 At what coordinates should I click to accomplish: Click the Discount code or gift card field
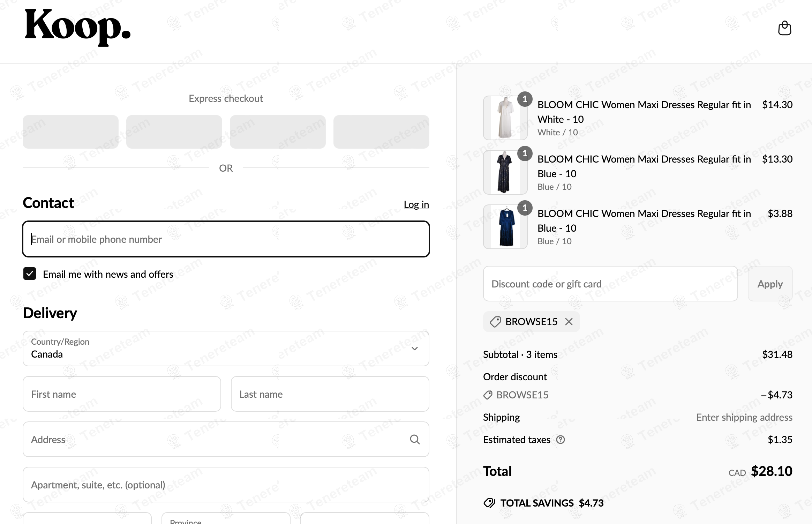tap(610, 284)
